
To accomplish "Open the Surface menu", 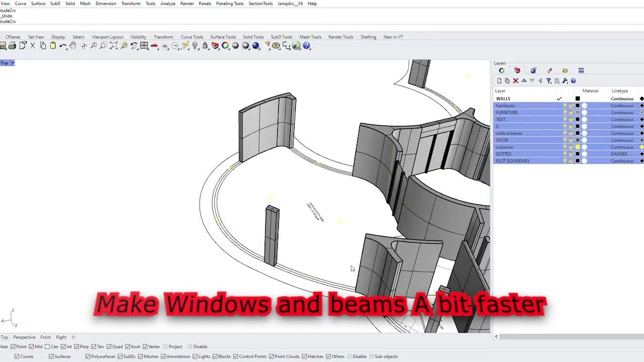I will (38, 4).
